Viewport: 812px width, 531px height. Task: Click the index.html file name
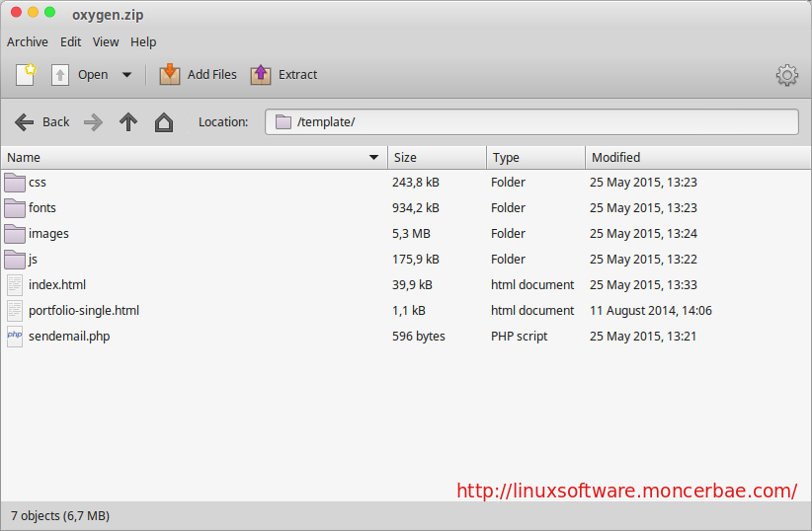tap(57, 284)
